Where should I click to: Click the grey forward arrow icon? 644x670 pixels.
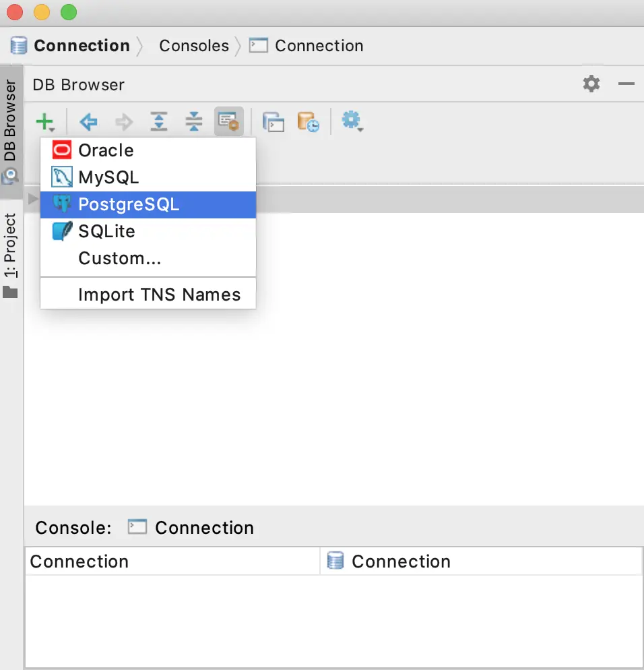point(124,122)
